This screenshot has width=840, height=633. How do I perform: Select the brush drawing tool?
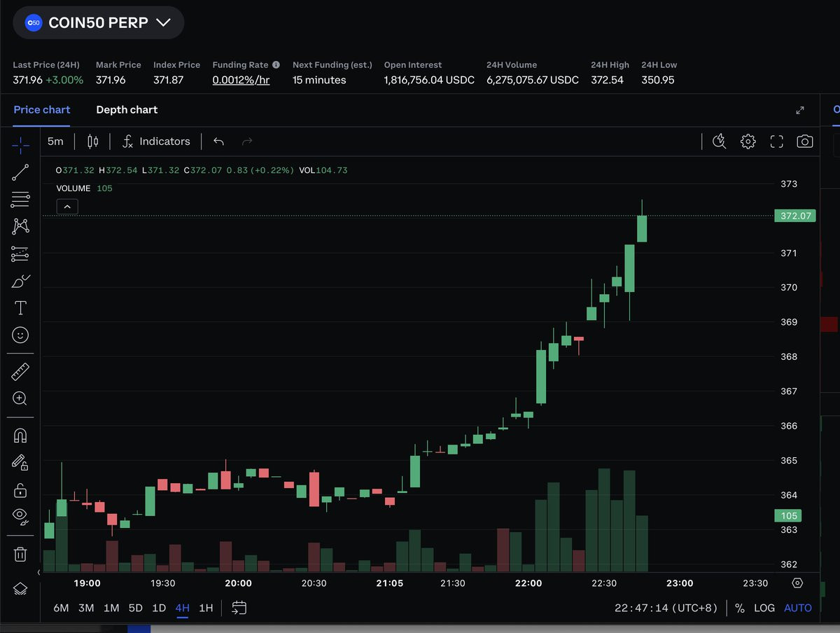click(20, 281)
